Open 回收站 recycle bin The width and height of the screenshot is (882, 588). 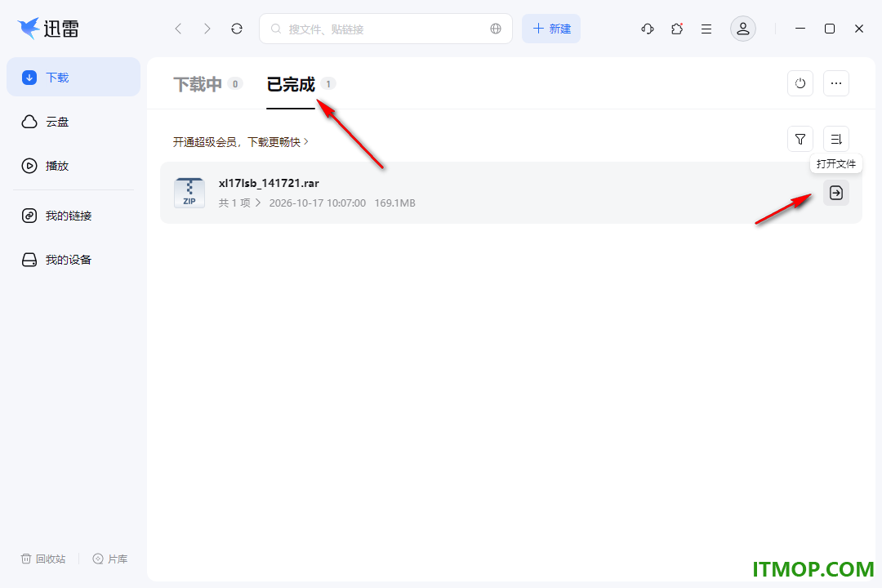43,559
